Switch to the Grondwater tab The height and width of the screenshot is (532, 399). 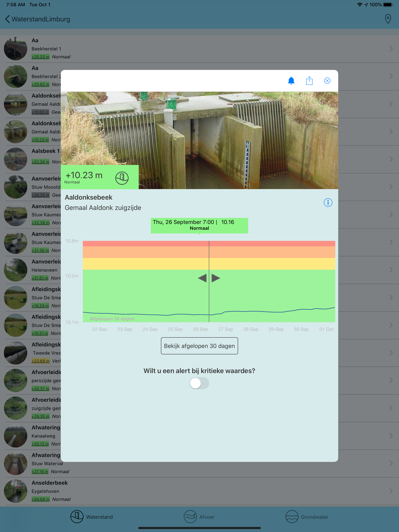(307, 517)
